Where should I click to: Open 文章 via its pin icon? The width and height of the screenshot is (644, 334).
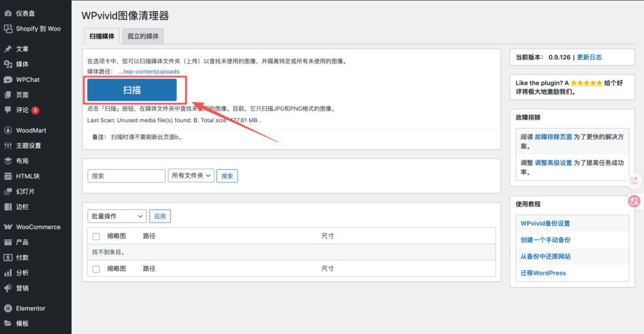point(8,49)
